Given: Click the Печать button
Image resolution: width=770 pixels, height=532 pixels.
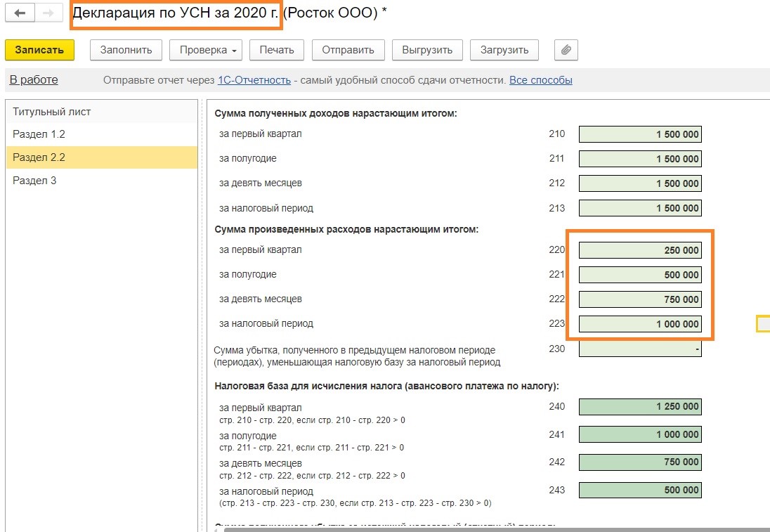Looking at the screenshot, I should [x=276, y=50].
